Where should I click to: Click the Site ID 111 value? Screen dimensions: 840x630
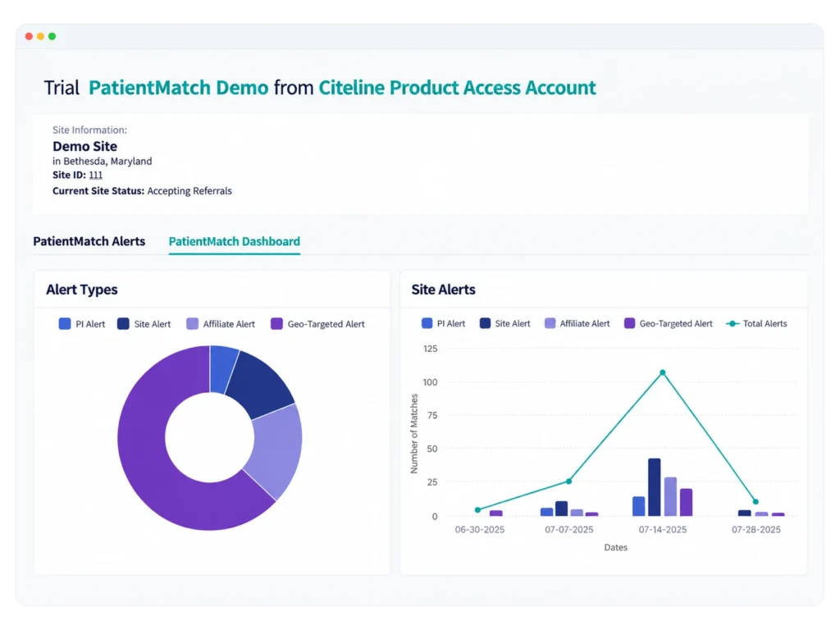[x=95, y=175]
